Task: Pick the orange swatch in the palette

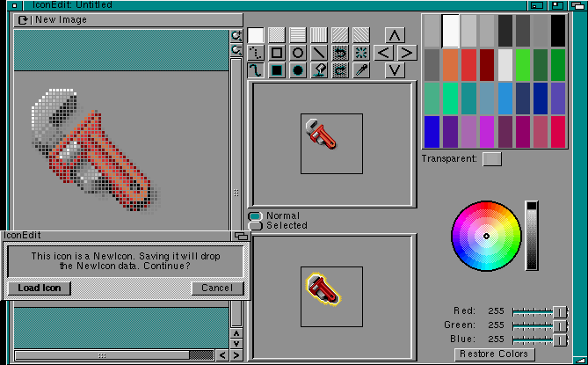Action: 451,64
